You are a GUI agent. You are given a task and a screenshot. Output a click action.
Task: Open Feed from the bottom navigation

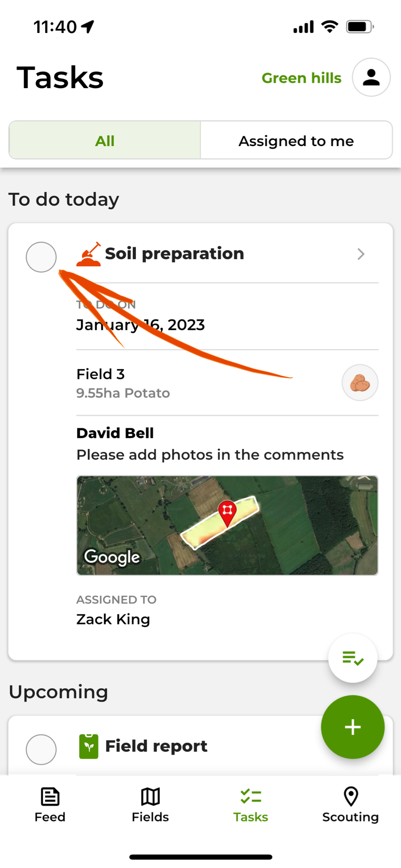(50, 805)
